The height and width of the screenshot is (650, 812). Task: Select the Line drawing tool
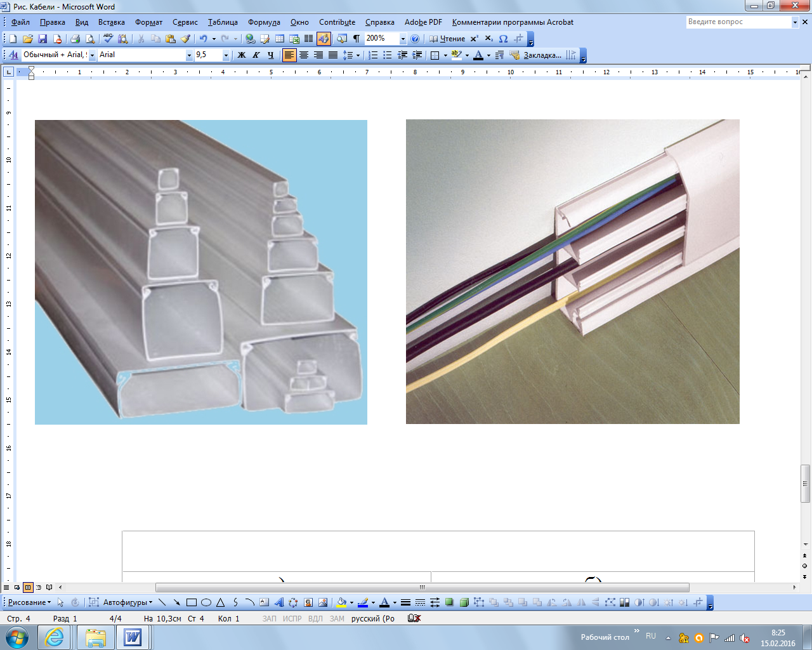162,602
